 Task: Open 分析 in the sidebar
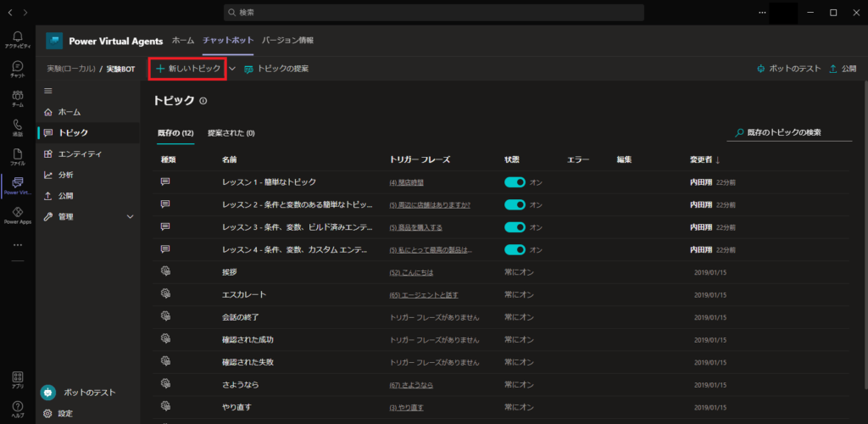87,175
